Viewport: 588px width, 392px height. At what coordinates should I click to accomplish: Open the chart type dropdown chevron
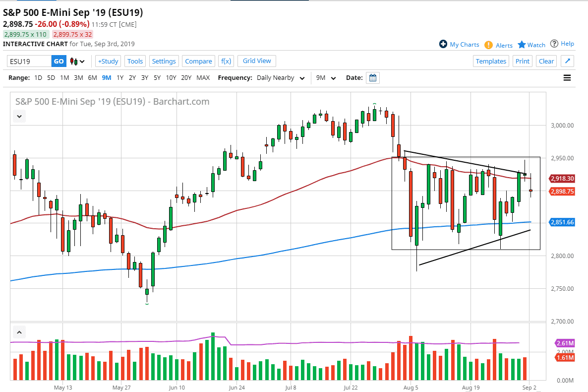pyautogui.click(x=84, y=61)
